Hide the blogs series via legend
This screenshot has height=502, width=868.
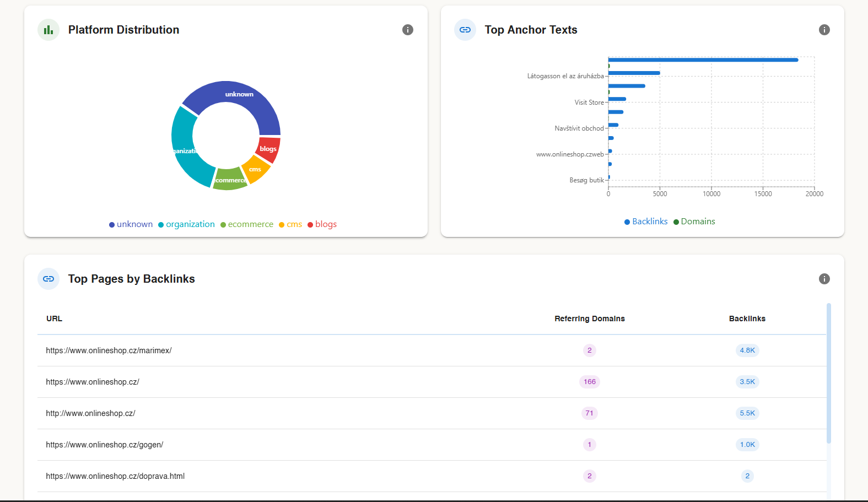click(x=322, y=224)
